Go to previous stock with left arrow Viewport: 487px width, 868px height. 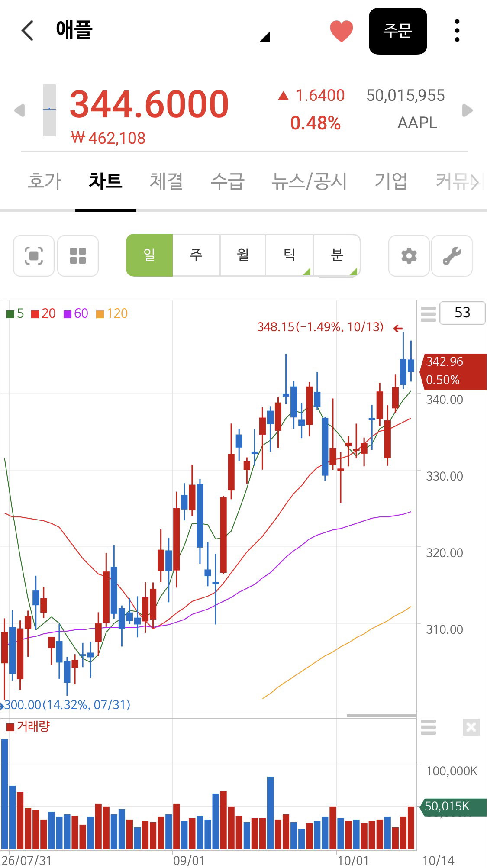19,110
